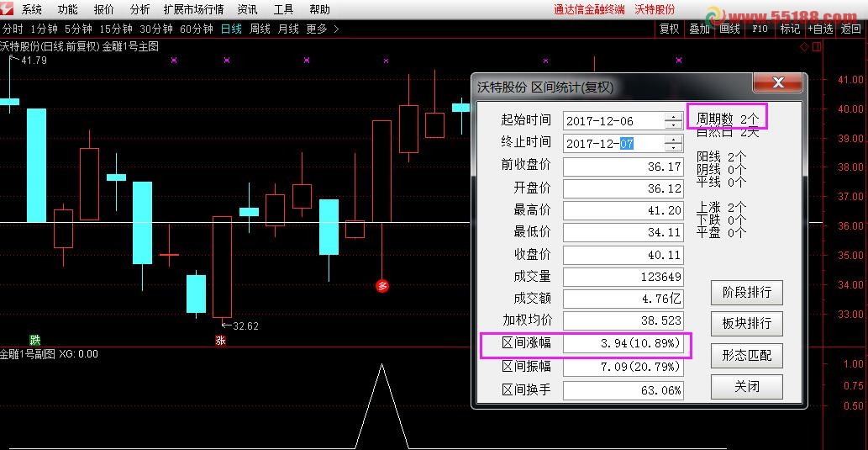Click the red app logo icon
Viewport: 868px width, 450px height.
click(x=8, y=9)
